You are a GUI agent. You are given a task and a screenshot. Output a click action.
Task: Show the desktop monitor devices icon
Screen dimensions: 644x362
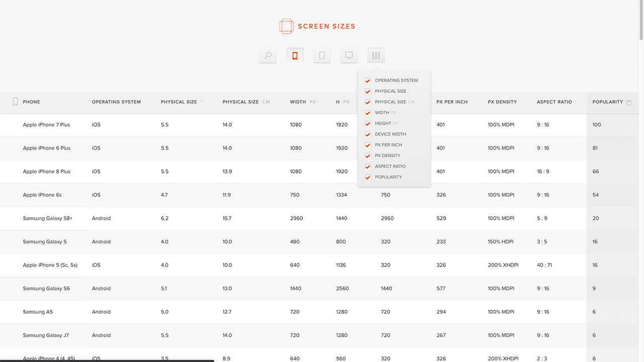point(349,55)
